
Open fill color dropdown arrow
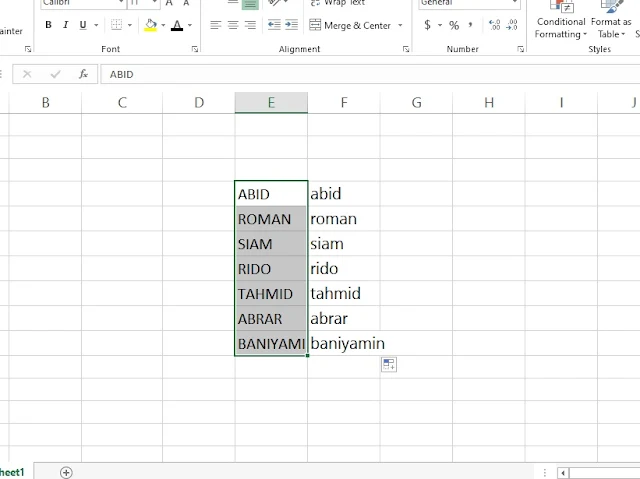pyautogui.click(x=163, y=25)
